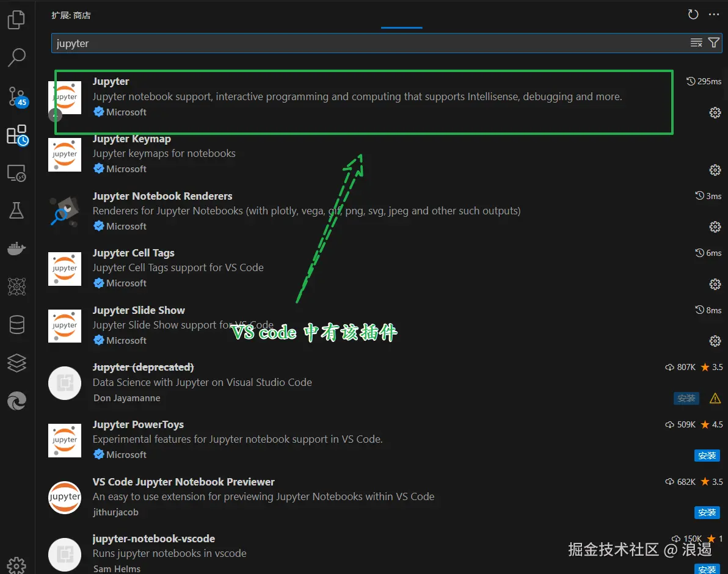Viewport: 728px width, 574px height.
Task: Click Jupyter notebook support description text
Action: [357, 96]
